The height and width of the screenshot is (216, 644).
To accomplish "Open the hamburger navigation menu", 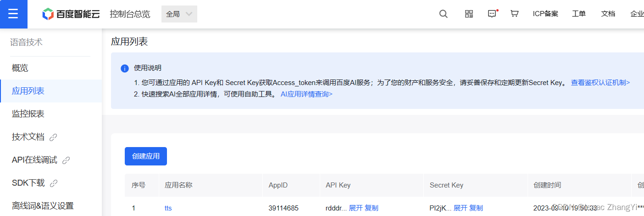I will (13, 14).
